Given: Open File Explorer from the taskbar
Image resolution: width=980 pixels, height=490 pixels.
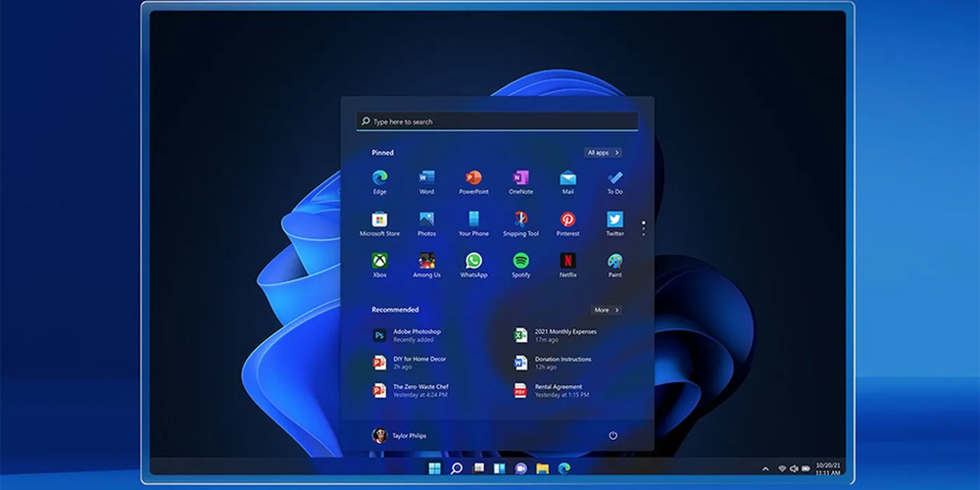Looking at the screenshot, I should pos(543,468).
